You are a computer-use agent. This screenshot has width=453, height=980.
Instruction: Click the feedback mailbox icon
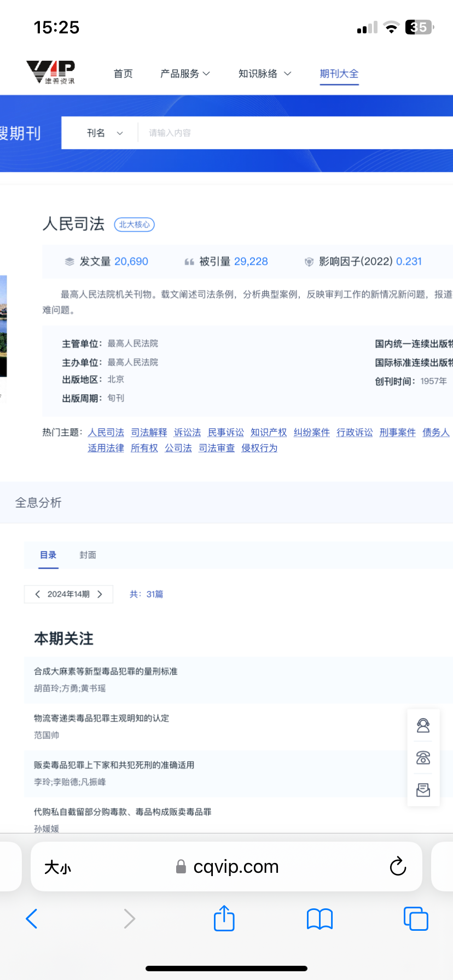pos(423,790)
